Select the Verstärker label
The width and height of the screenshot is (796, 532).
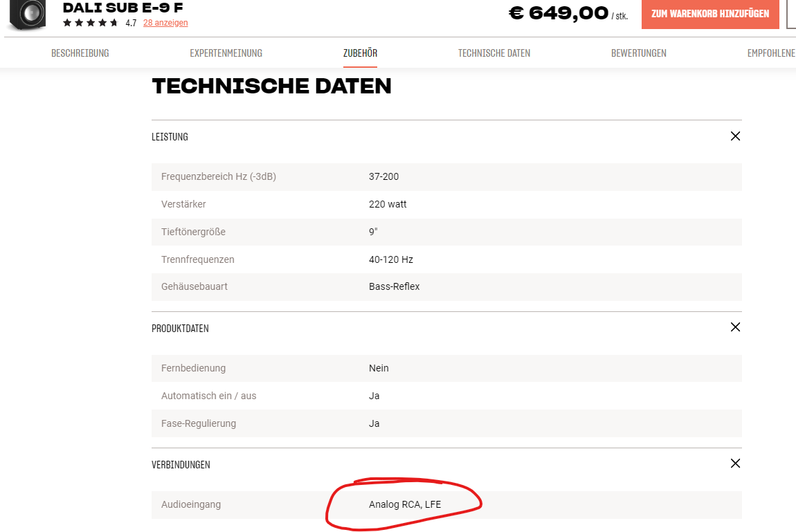pyautogui.click(x=183, y=204)
